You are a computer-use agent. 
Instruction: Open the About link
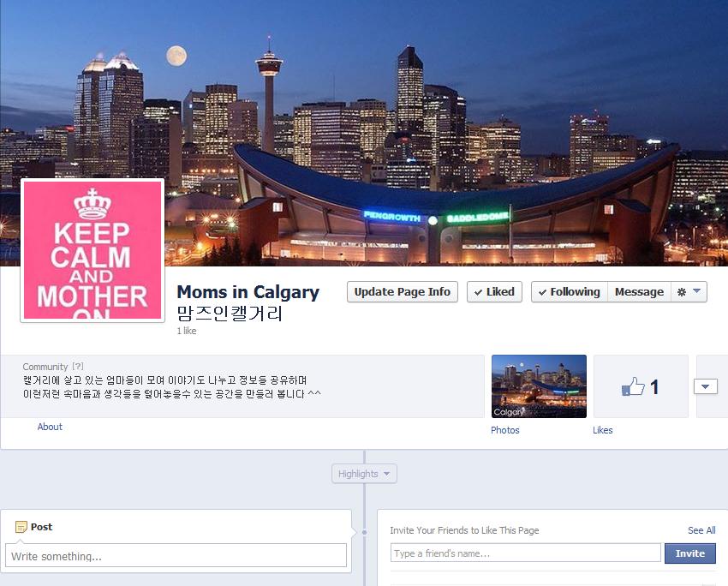pos(50,427)
